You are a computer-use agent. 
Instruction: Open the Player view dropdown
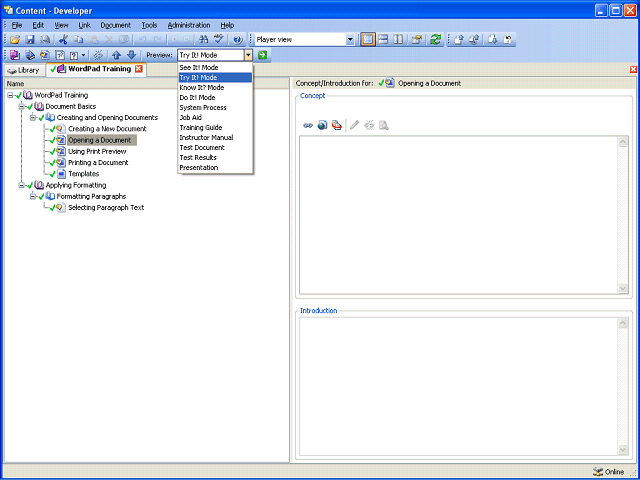350,40
